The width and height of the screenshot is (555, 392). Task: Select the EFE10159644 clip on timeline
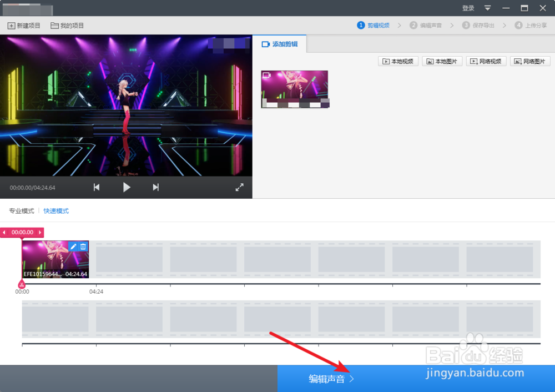point(55,259)
